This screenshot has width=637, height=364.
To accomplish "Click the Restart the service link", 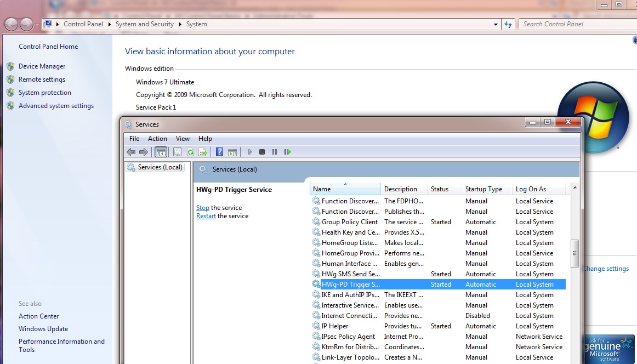I will click(206, 216).
